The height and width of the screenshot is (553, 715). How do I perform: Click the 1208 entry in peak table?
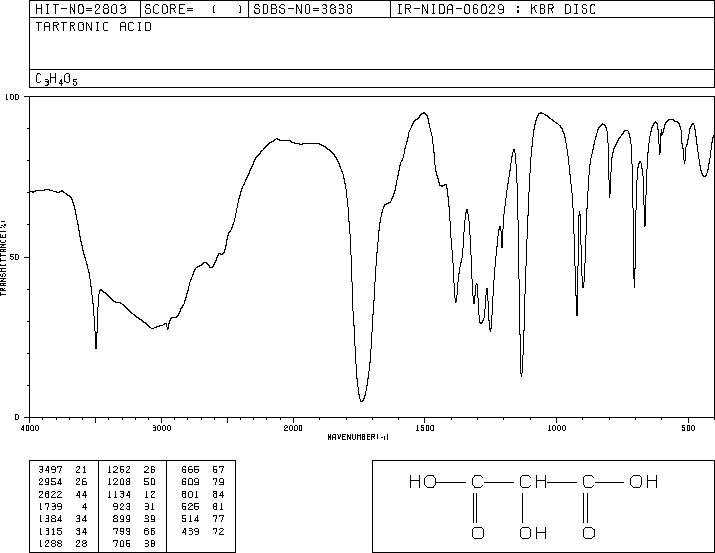pos(119,482)
